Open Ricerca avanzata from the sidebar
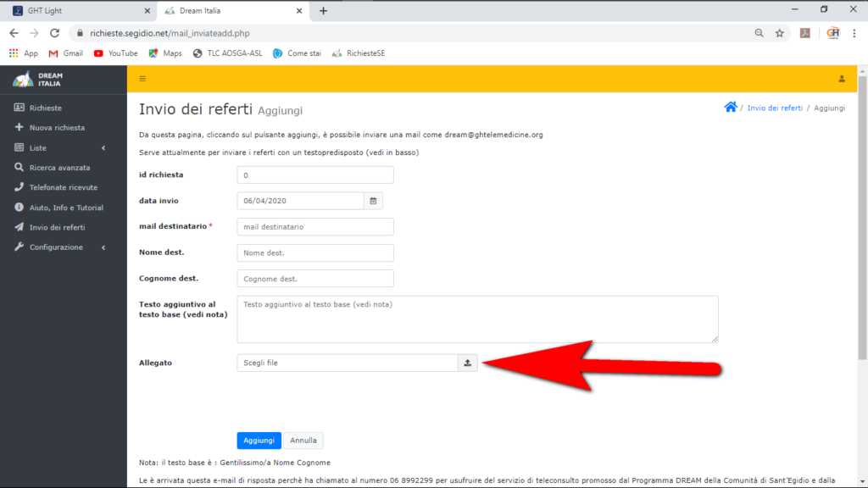This screenshot has height=488, width=868. pyautogui.click(x=59, y=168)
